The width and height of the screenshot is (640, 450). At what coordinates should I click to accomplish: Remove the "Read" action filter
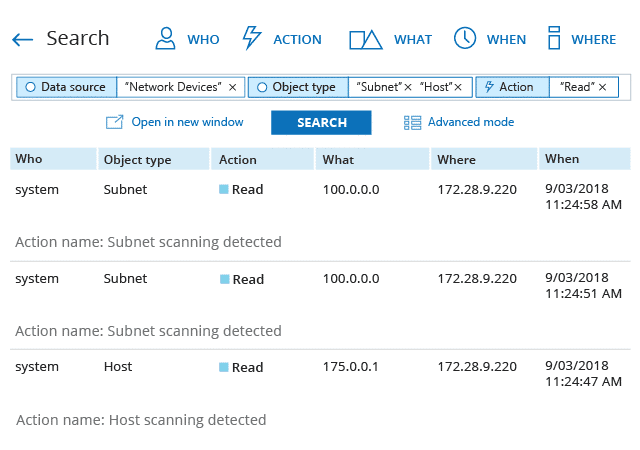[602, 87]
